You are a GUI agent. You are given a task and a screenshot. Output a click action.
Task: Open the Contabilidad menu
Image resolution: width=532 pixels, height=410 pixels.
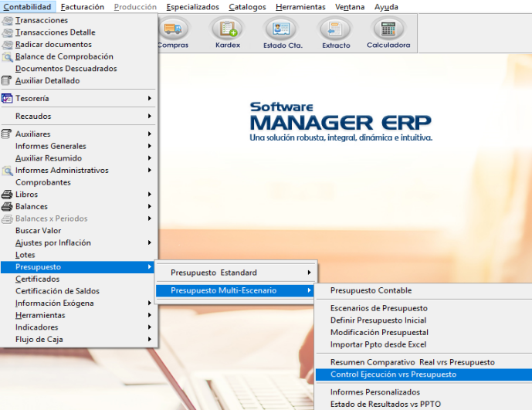point(28,7)
